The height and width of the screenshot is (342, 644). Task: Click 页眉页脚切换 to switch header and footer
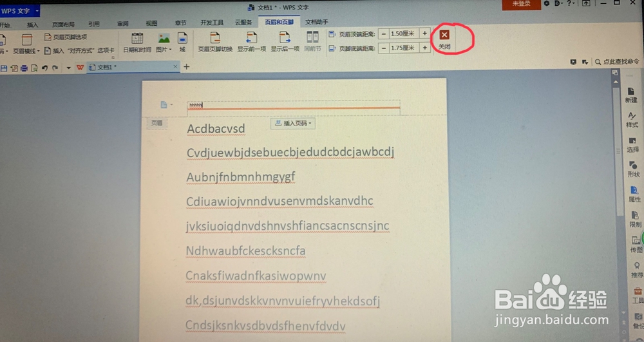click(x=215, y=43)
